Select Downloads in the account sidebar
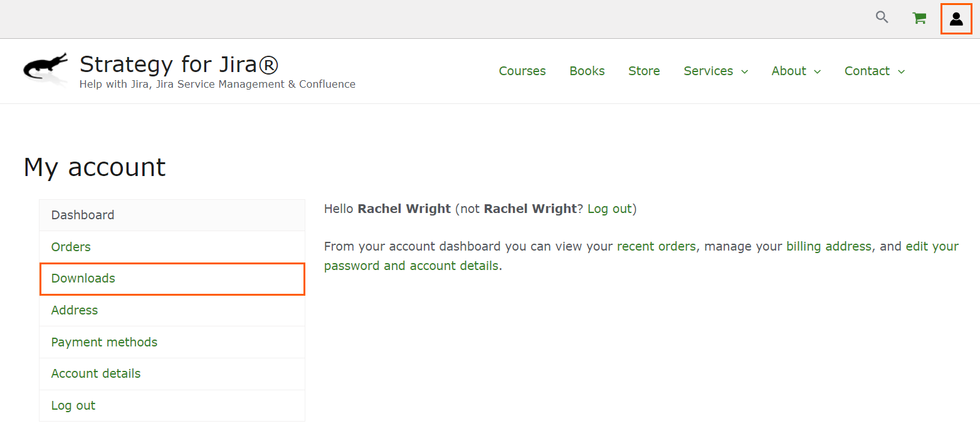 pyautogui.click(x=83, y=278)
